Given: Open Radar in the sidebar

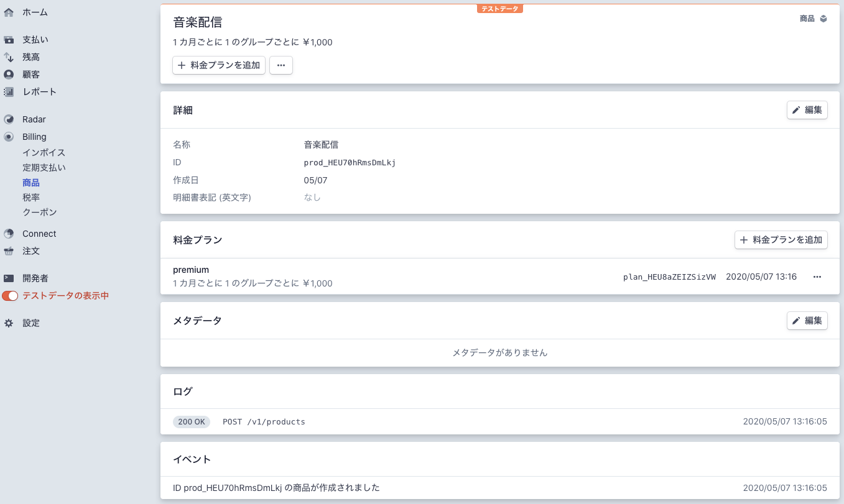Looking at the screenshot, I should pyautogui.click(x=34, y=119).
